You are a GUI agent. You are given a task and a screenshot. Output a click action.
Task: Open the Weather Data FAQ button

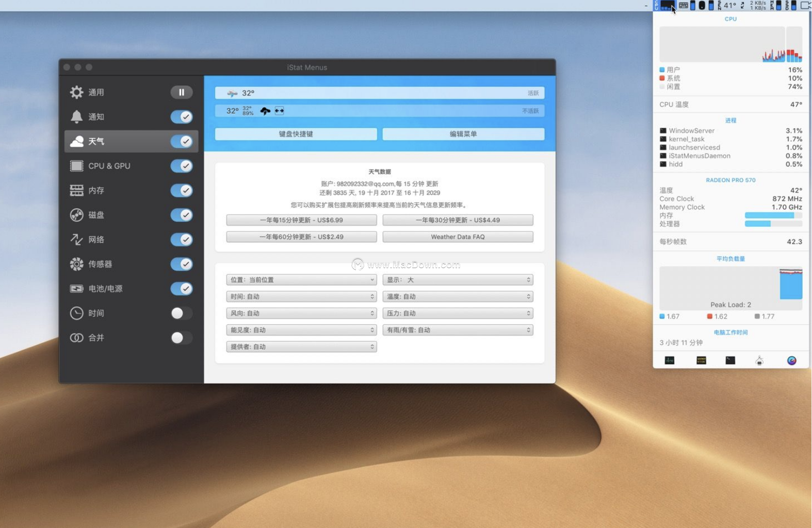pyautogui.click(x=458, y=237)
